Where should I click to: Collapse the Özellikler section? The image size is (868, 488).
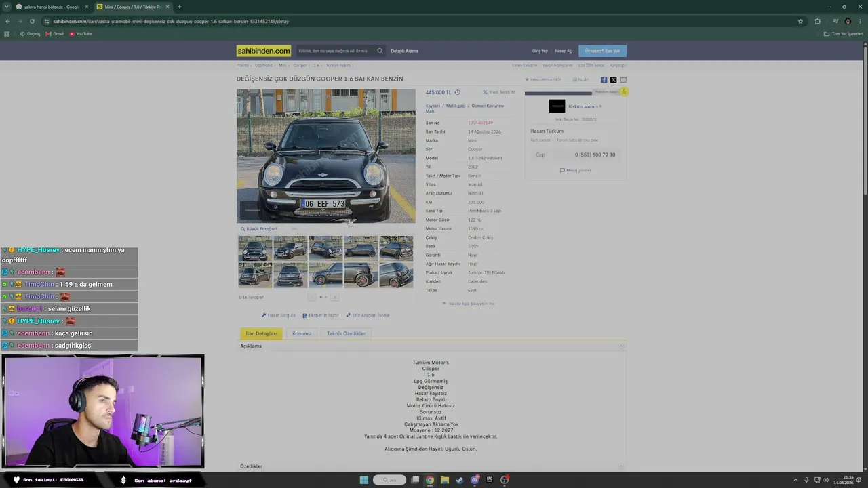(x=621, y=466)
